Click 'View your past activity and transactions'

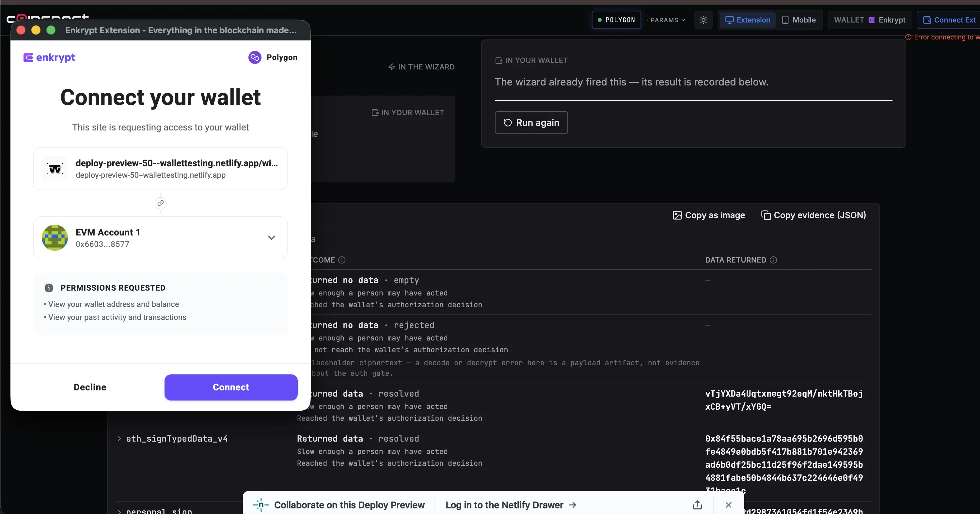117,317
